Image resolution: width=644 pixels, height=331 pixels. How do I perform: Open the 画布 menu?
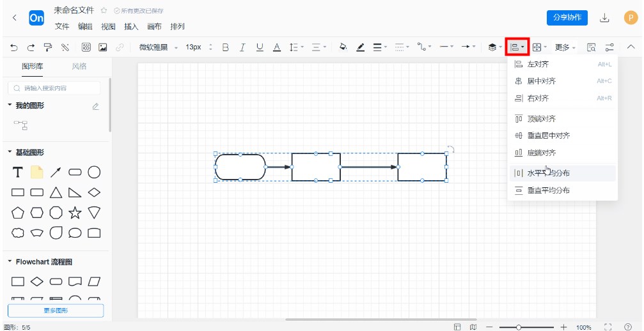(x=154, y=27)
